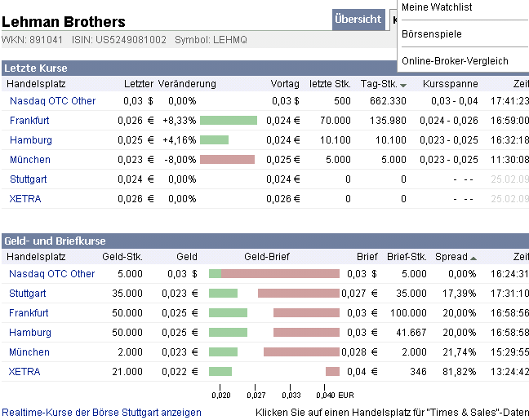Select Meine Watchlist menu entry
The width and height of the screenshot is (529, 420).
437,7
